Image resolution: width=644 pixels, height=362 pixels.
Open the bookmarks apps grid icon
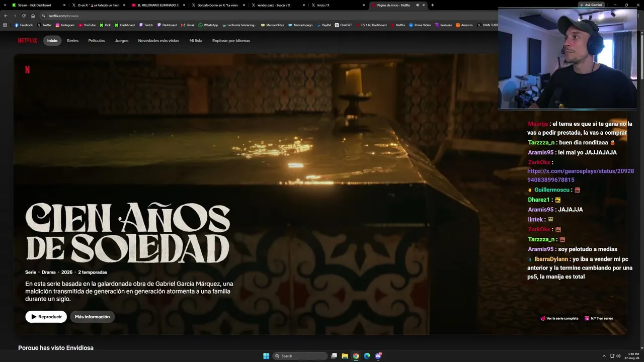(x=5, y=25)
